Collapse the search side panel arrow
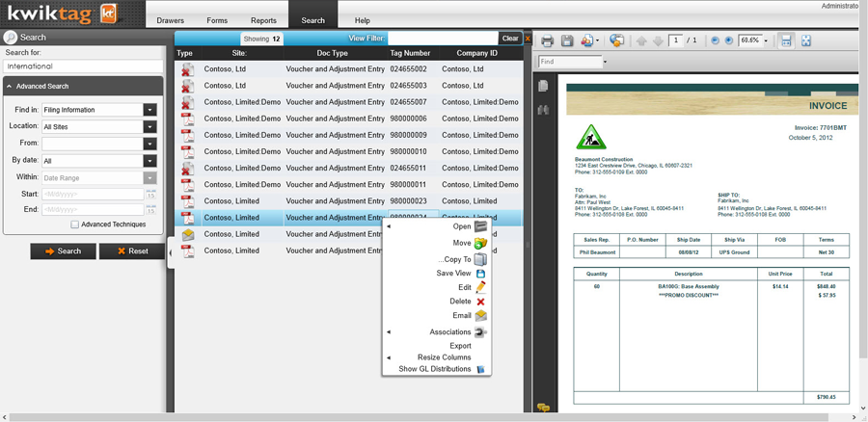This screenshot has width=868, height=422. click(x=171, y=252)
